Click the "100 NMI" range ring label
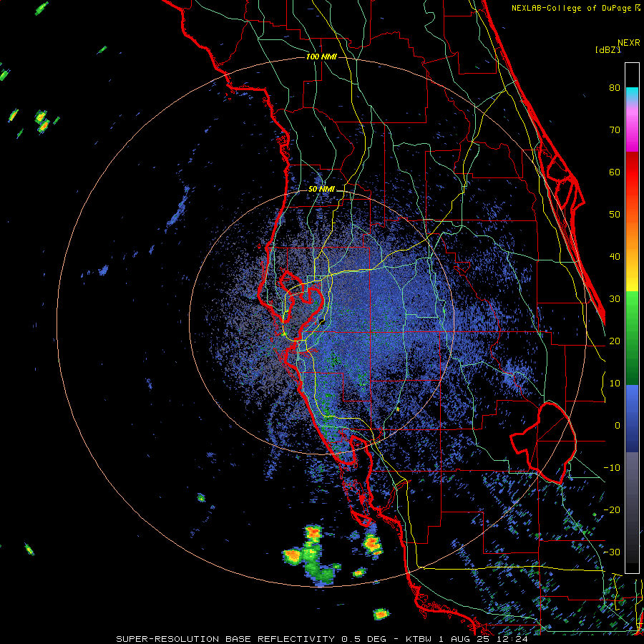The image size is (644, 644). pyautogui.click(x=321, y=57)
